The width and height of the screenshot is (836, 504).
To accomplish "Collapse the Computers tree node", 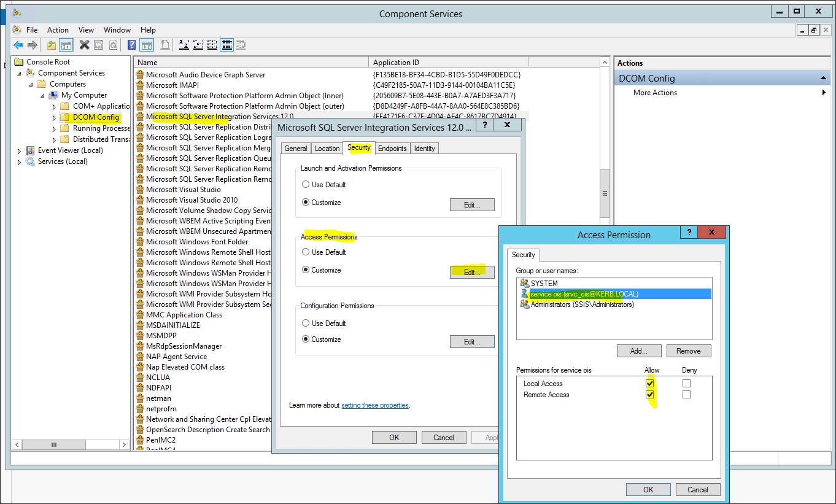I will [31, 84].
